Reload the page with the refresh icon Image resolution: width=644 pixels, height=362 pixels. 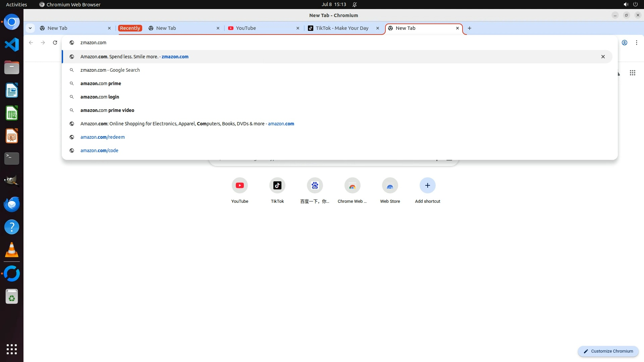55,43
